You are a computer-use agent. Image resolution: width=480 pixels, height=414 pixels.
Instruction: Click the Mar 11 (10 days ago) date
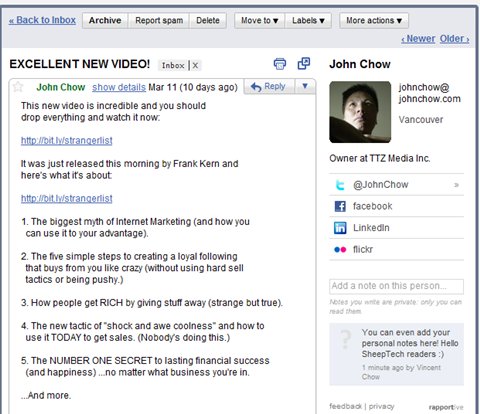[193, 87]
